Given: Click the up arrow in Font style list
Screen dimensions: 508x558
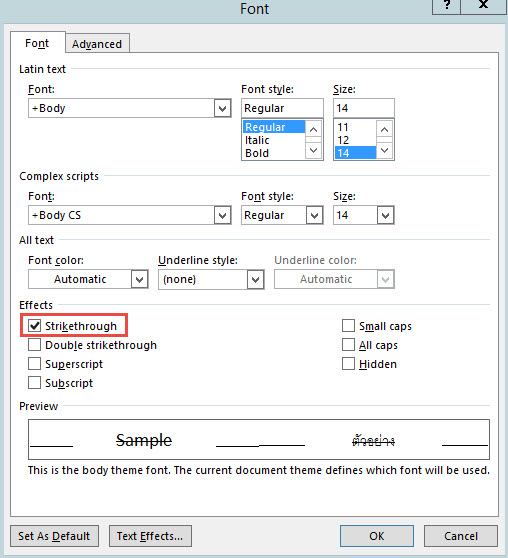Looking at the screenshot, I should [x=313, y=129].
